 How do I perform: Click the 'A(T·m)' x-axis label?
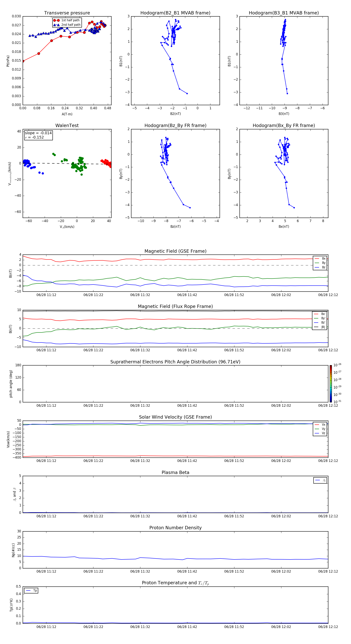67,114
